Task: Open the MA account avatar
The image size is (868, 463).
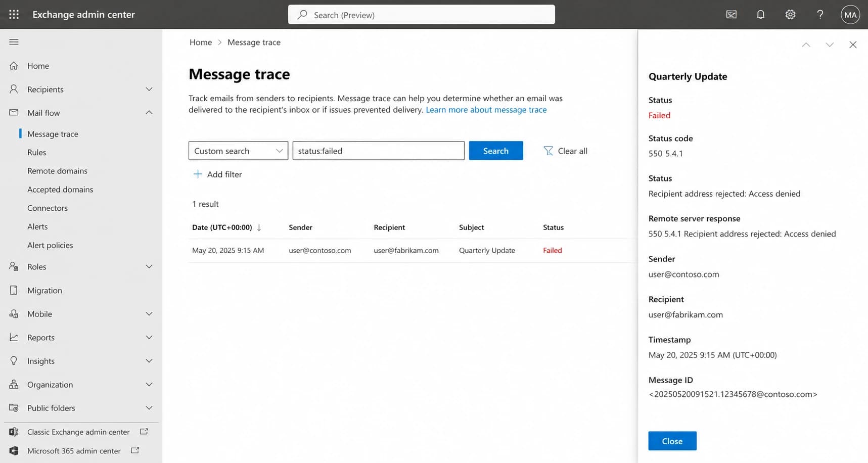Action: click(850, 15)
